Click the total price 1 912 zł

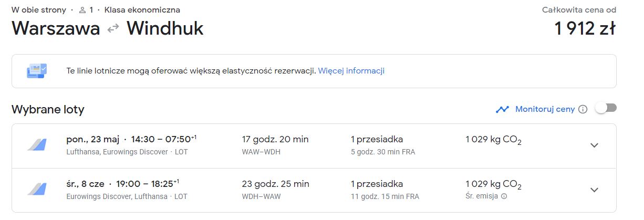click(585, 28)
